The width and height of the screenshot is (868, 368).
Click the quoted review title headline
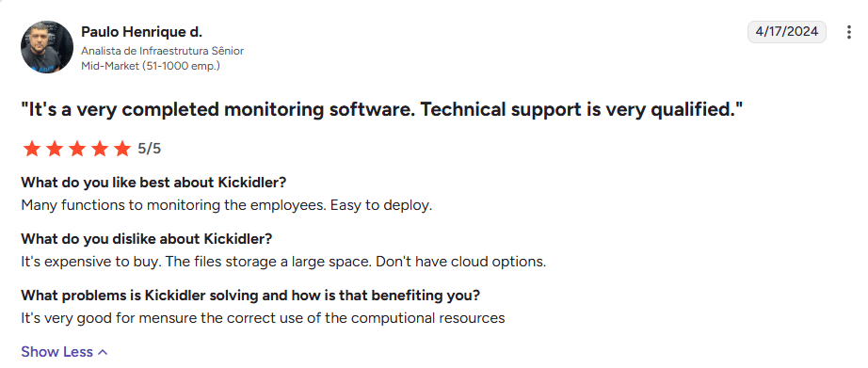click(x=381, y=110)
